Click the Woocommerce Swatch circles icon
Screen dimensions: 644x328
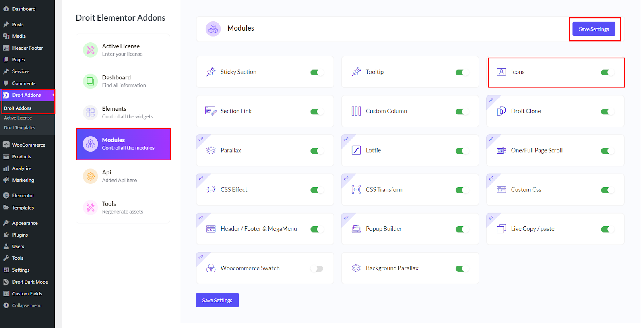(x=211, y=268)
